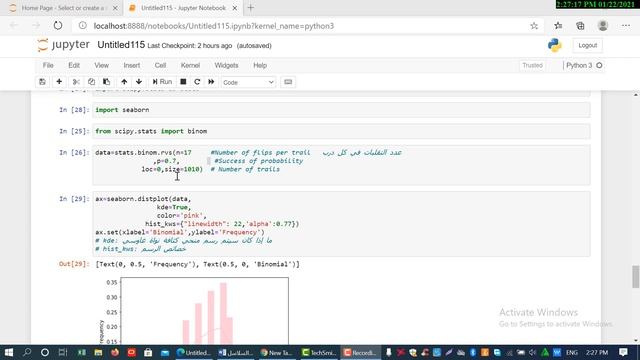This screenshot has width=640, height=360.
Task: Open the browser favorites list
Action: 558,26
